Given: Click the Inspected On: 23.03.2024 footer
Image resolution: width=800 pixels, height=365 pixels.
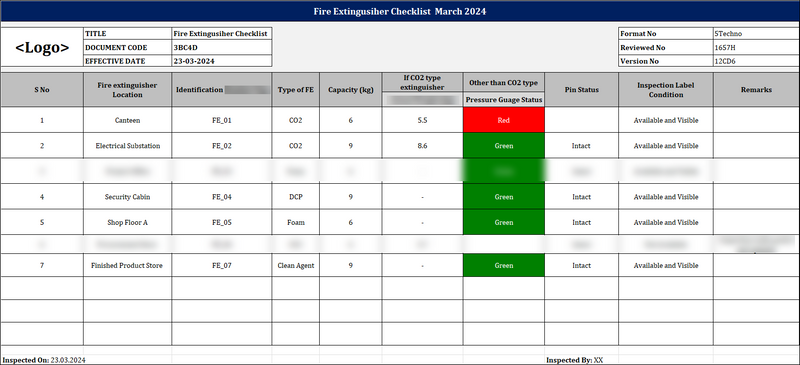Looking at the screenshot, I should pos(44,360).
